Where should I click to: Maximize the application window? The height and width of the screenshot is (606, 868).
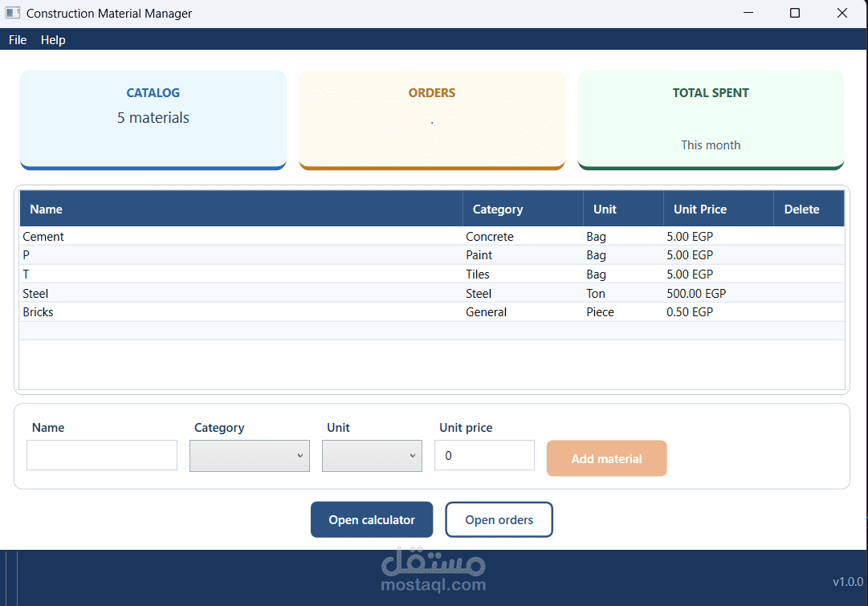pos(795,13)
